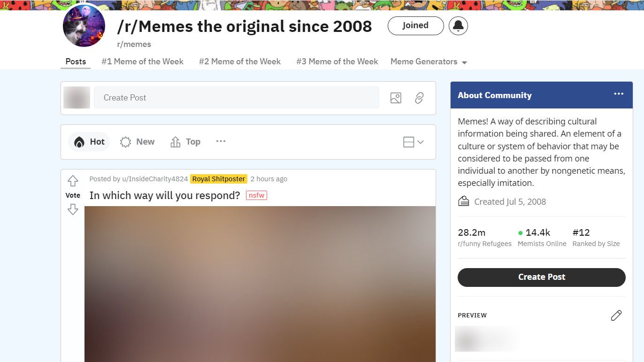Downvote the post by u/InsideCharity4824
This screenshot has height=362, width=644.
73,209
